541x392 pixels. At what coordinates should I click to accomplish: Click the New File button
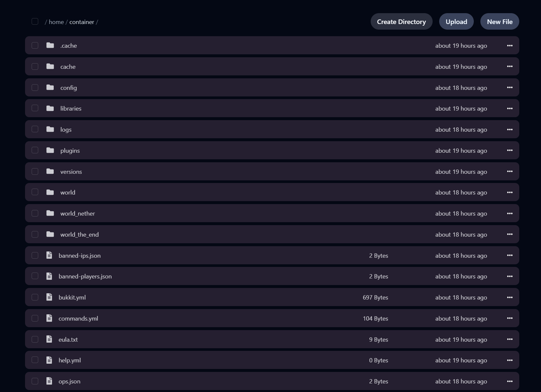499,21
